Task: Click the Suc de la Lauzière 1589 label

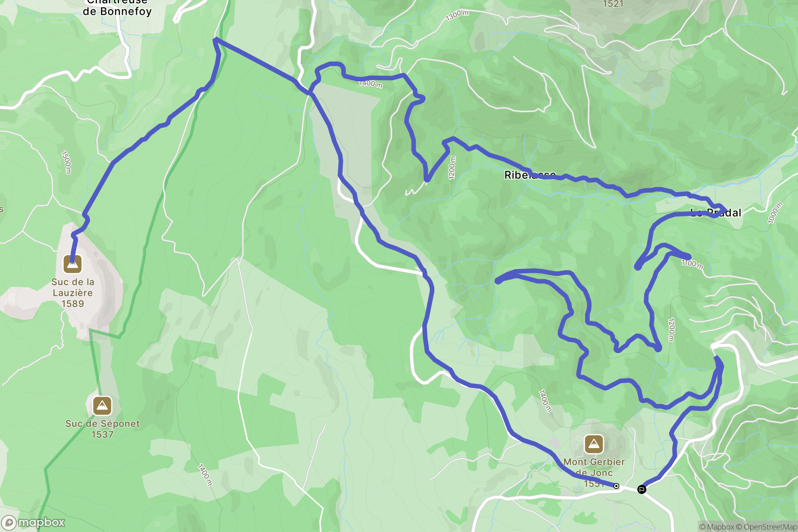Action: 73,293
